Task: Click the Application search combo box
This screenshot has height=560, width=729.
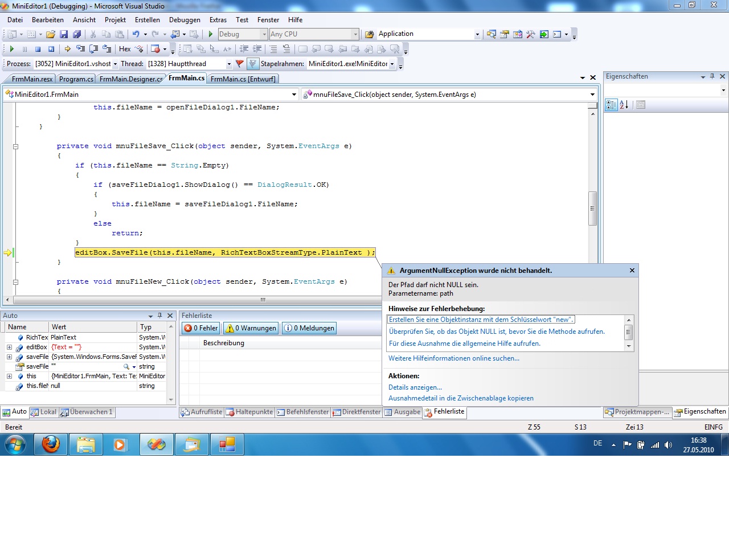Action: click(429, 34)
